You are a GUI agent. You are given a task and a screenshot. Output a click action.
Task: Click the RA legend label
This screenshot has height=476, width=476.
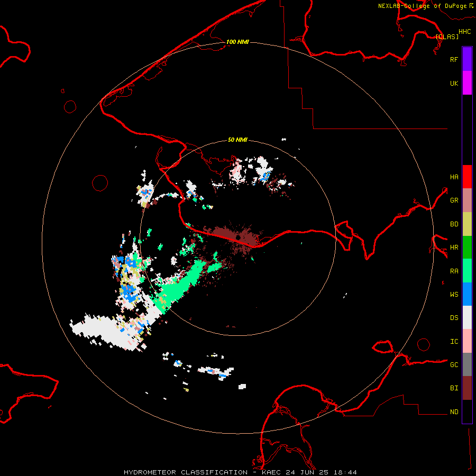point(454,271)
